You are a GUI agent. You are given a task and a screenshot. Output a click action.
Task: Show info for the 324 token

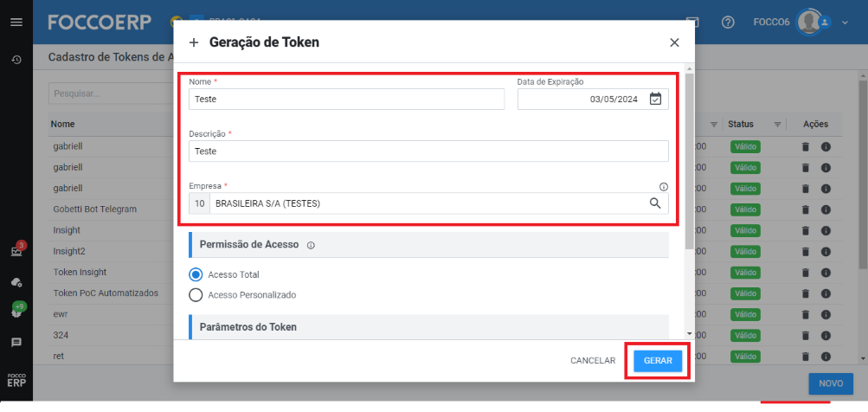[826, 336]
